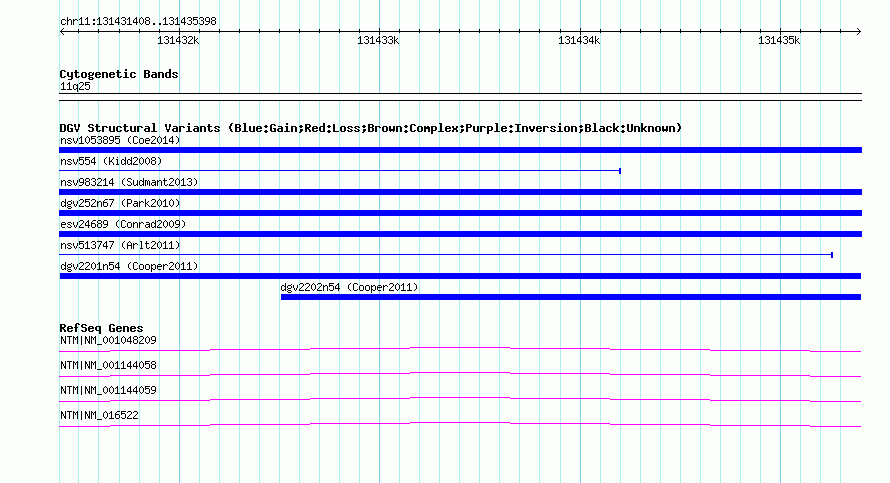This screenshot has height=483, width=890.
Task: Click the end marker of nsv513747 line
Action: 832,255
